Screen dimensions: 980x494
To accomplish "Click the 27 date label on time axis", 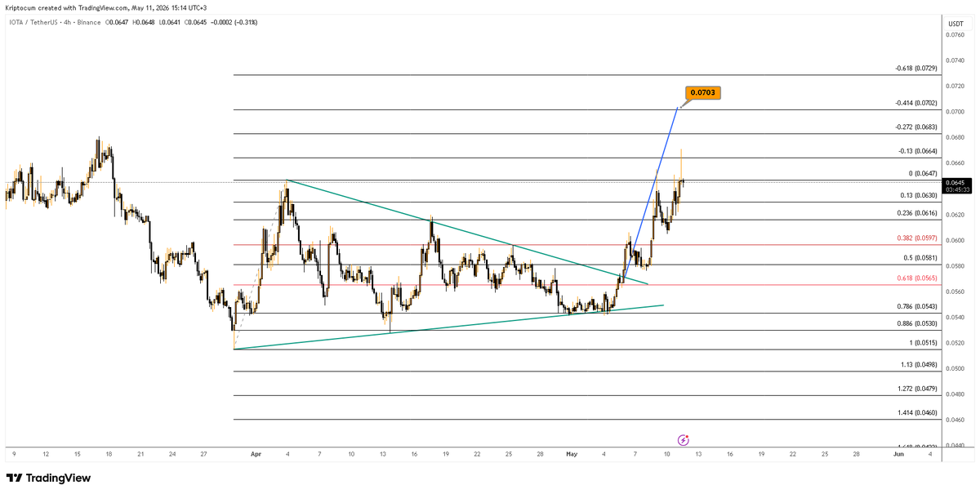I will pos(204,452).
